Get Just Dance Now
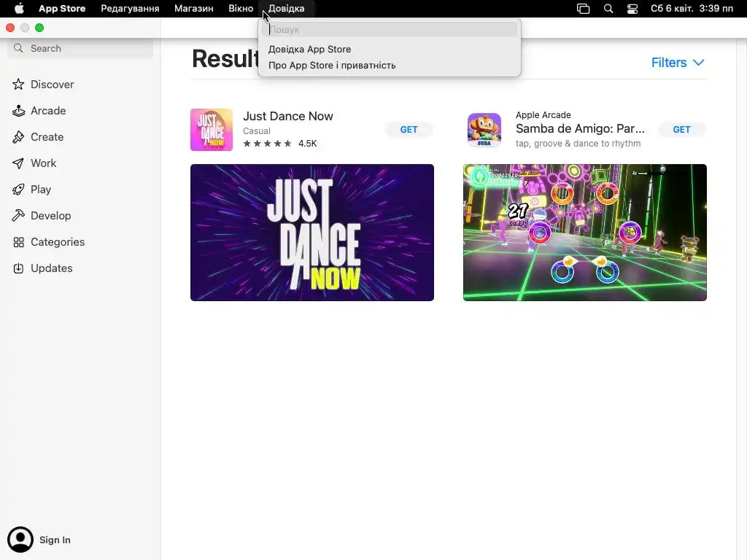747x560 pixels. pyautogui.click(x=409, y=130)
